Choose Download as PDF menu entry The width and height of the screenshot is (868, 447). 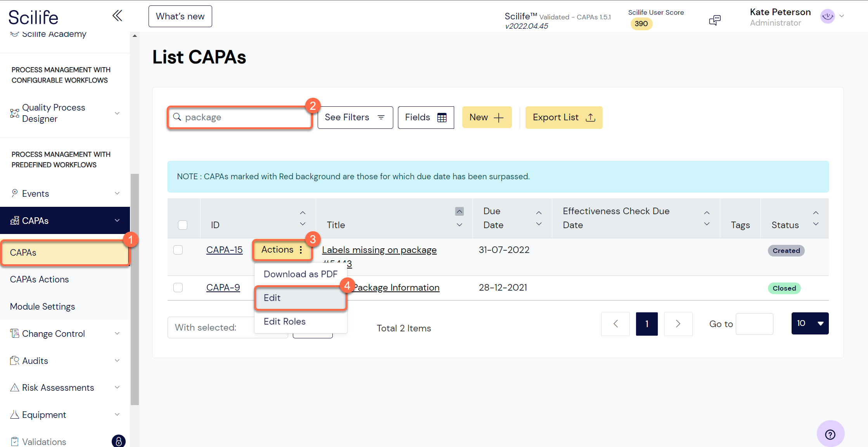300,274
